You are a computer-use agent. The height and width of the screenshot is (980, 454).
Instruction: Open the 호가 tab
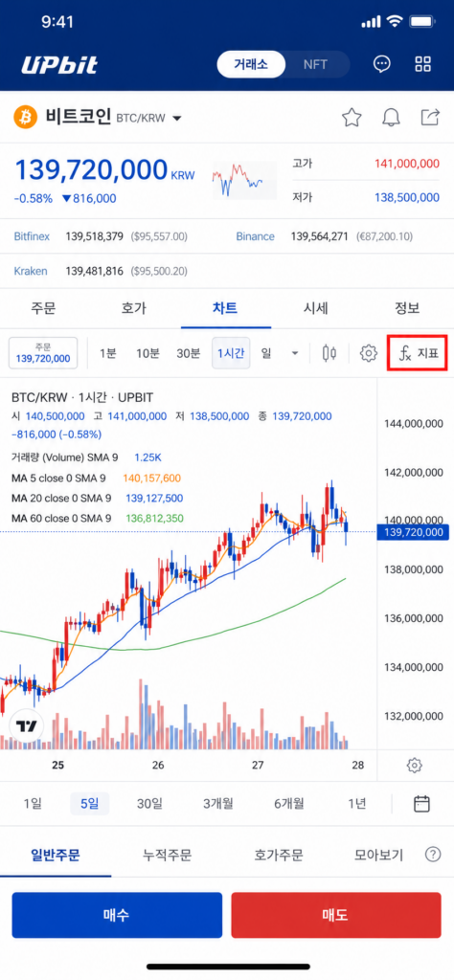[134, 308]
